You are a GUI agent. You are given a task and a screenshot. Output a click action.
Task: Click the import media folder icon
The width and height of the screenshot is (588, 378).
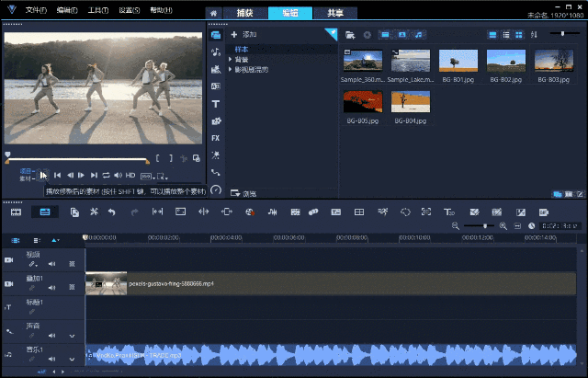point(350,35)
